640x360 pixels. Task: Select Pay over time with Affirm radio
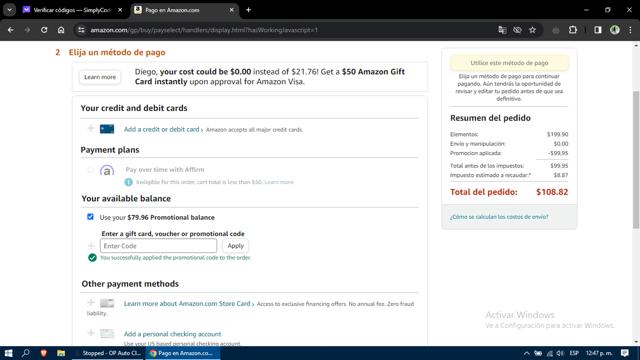[91, 170]
